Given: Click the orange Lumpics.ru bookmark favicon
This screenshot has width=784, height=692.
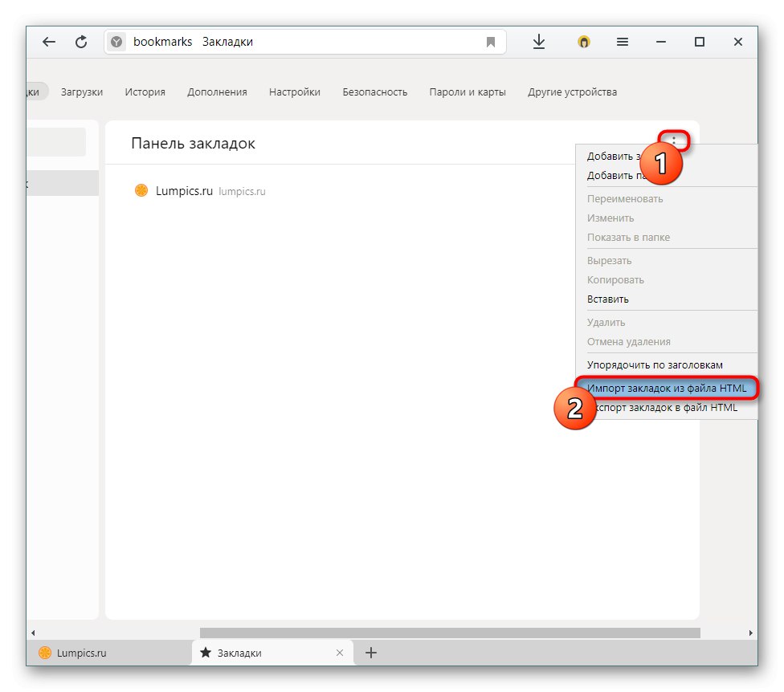Looking at the screenshot, I should tap(141, 190).
